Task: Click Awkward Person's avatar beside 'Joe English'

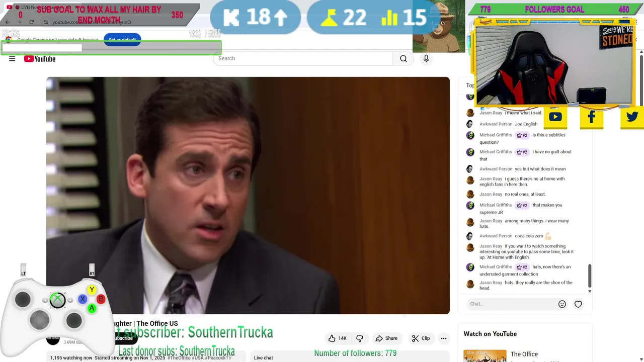Action: (470, 124)
